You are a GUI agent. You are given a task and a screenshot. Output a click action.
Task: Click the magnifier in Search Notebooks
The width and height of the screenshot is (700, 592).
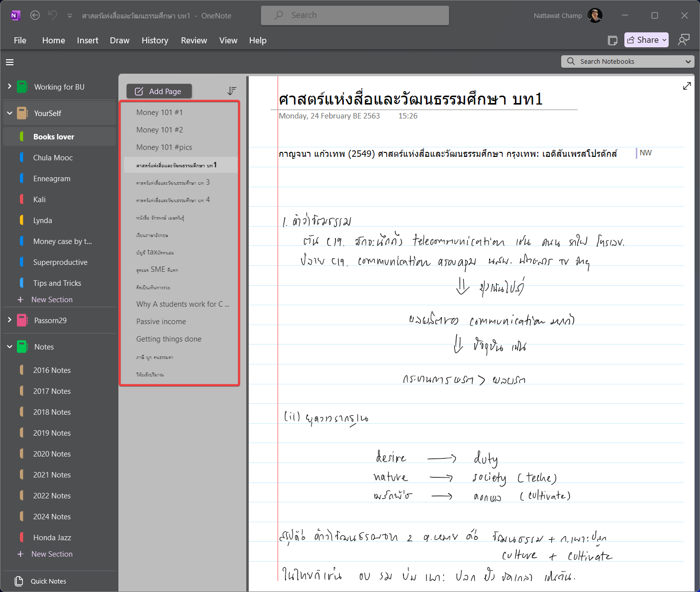pyautogui.click(x=571, y=61)
